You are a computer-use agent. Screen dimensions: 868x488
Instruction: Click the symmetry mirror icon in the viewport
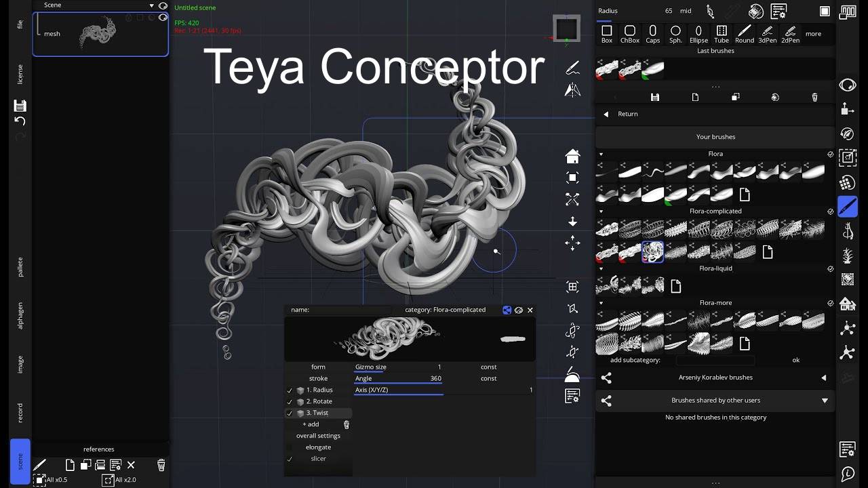572,90
